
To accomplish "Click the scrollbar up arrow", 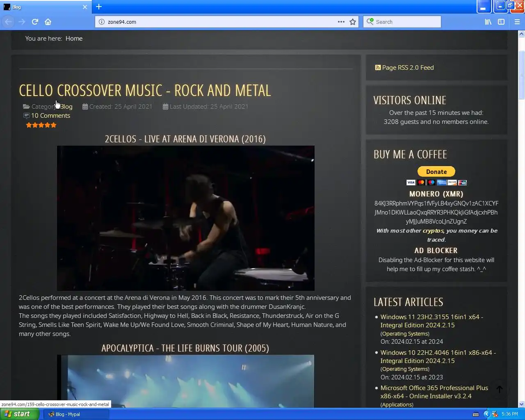I will (x=521, y=34).
